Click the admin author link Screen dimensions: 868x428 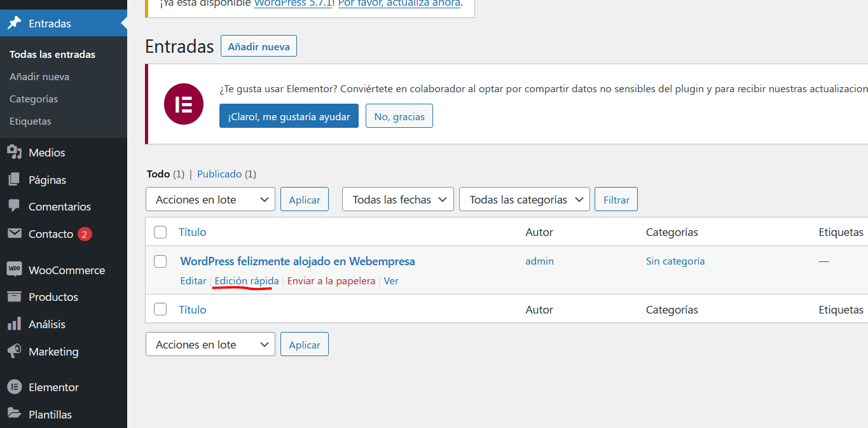tap(539, 261)
